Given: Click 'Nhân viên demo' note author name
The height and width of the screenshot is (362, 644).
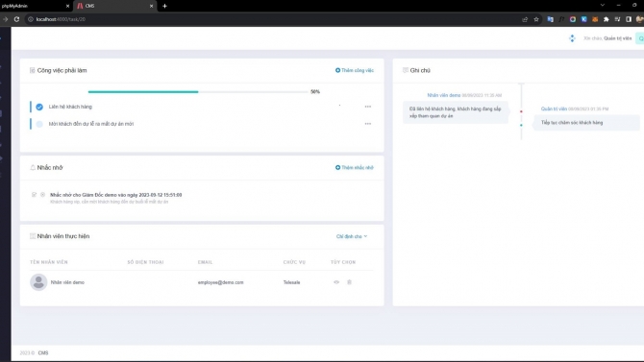Looking at the screenshot, I should [x=443, y=95].
